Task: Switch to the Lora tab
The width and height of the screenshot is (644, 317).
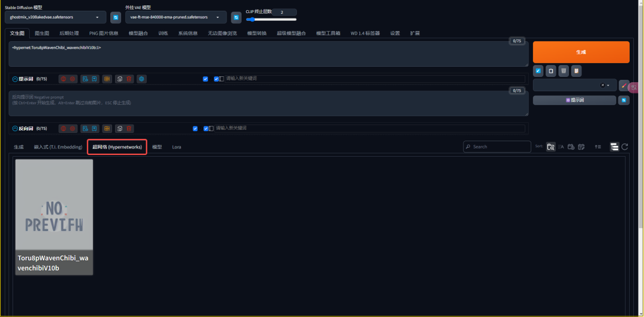Action: pos(177,147)
